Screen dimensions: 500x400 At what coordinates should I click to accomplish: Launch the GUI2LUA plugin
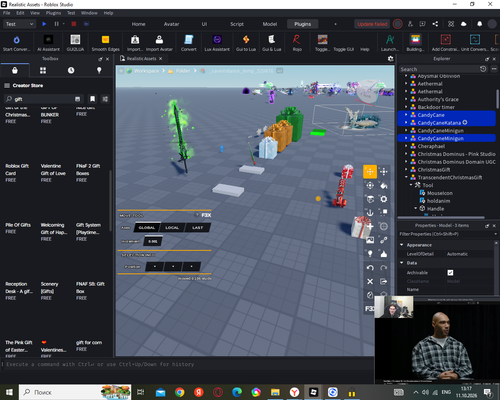[x=75, y=43]
